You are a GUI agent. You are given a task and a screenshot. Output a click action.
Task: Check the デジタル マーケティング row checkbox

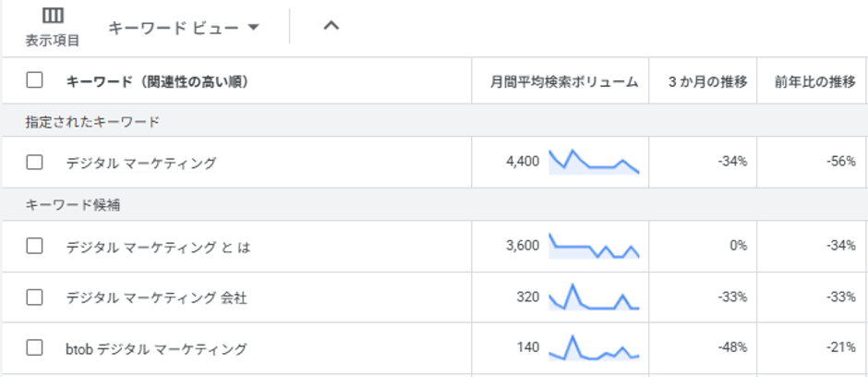tap(34, 163)
